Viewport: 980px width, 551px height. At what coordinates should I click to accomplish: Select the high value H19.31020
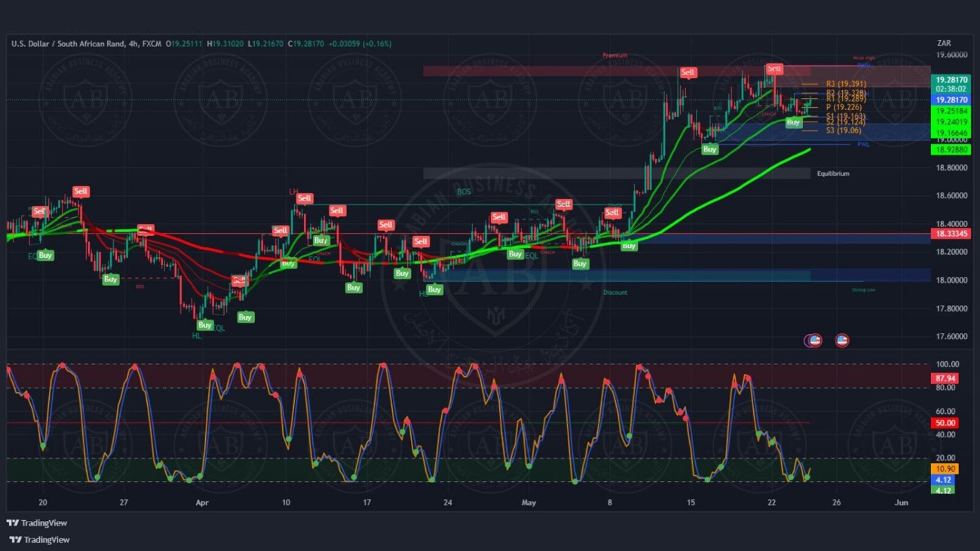(225, 44)
